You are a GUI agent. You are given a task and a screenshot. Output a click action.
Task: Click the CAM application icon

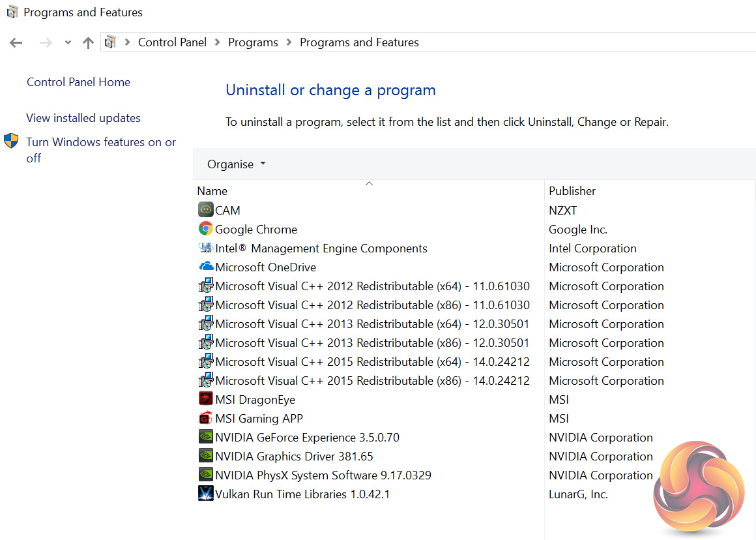(205, 210)
